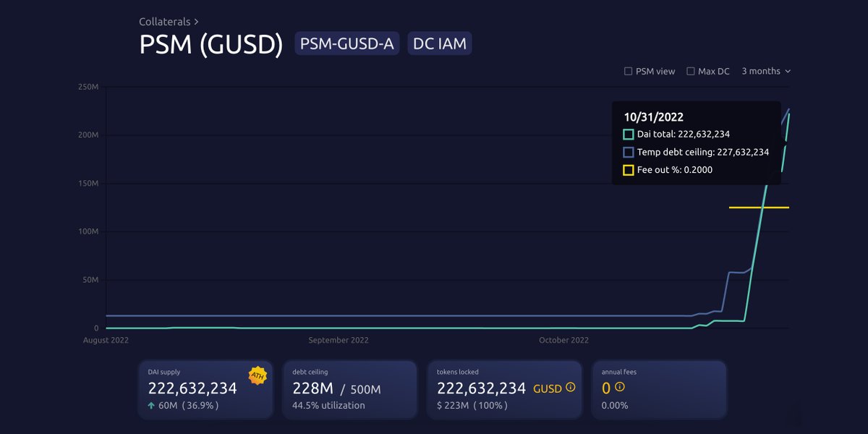The height and width of the screenshot is (434, 868).
Task: Open the Collaterals breadcrumb link
Action: coord(169,22)
